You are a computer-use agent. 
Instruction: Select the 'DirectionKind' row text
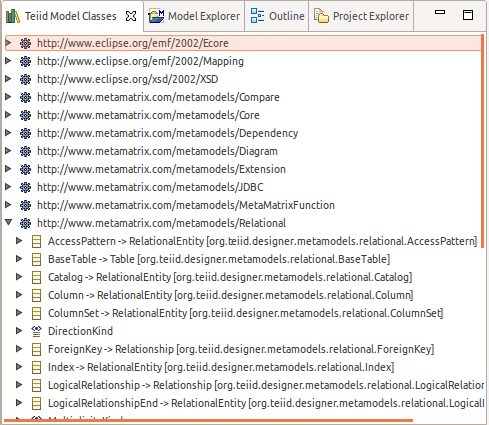click(80, 331)
